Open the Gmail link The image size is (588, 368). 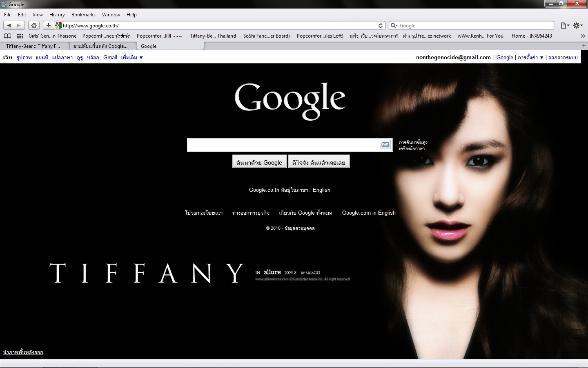click(x=110, y=58)
